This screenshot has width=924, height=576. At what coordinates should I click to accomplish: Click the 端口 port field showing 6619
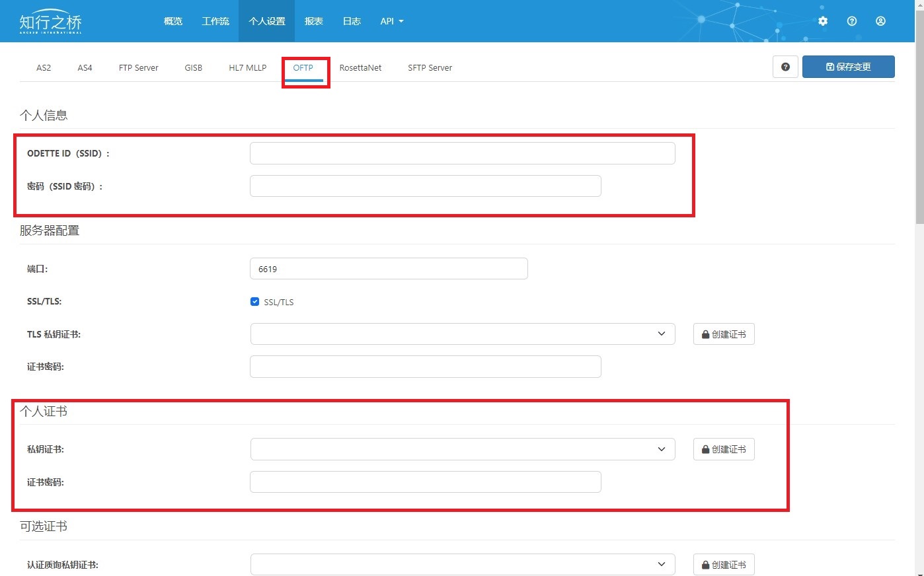[x=389, y=269]
